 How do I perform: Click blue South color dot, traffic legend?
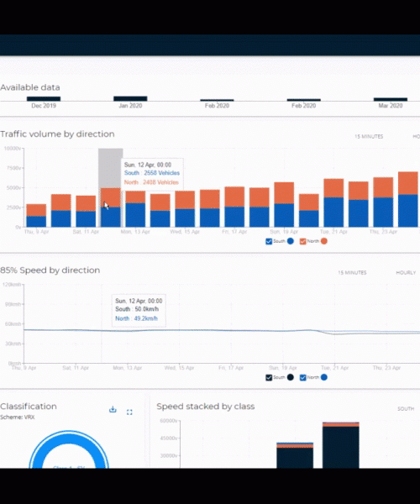(x=291, y=241)
